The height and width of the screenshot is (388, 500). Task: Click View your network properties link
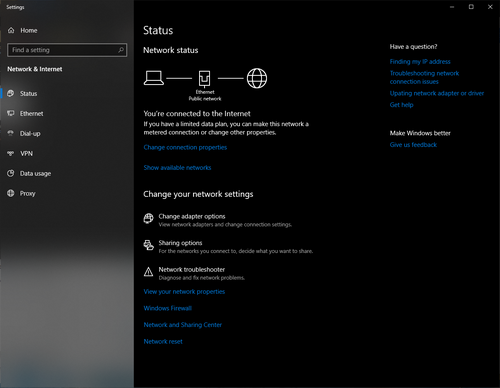coord(184,292)
